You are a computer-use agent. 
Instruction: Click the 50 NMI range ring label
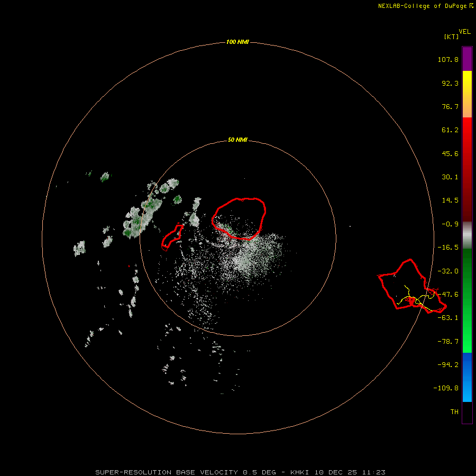coord(237,140)
